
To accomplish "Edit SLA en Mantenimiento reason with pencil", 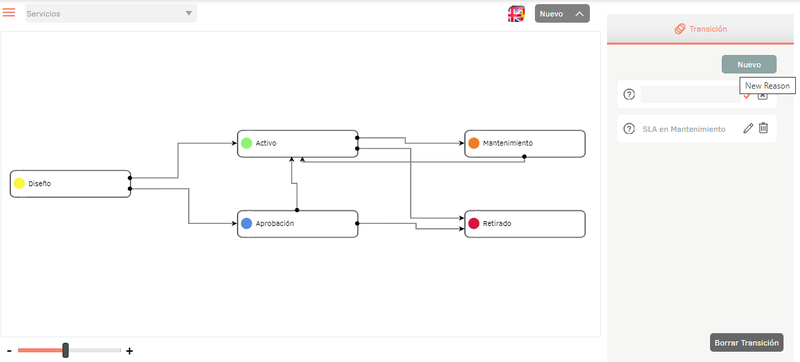I will coord(747,128).
